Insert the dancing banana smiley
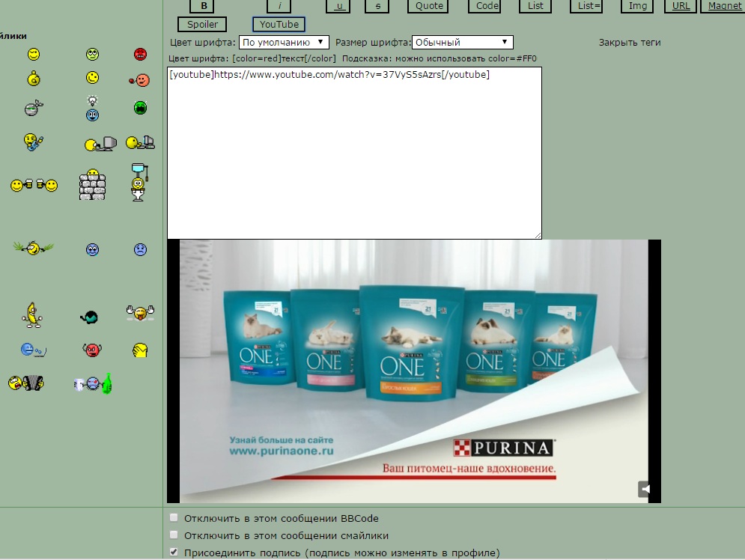Image resolution: width=745 pixels, height=560 pixels. click(32, 315)
